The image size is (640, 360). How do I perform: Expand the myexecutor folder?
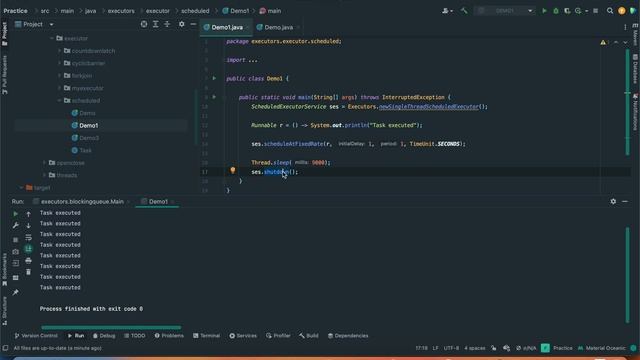(60, 88)
